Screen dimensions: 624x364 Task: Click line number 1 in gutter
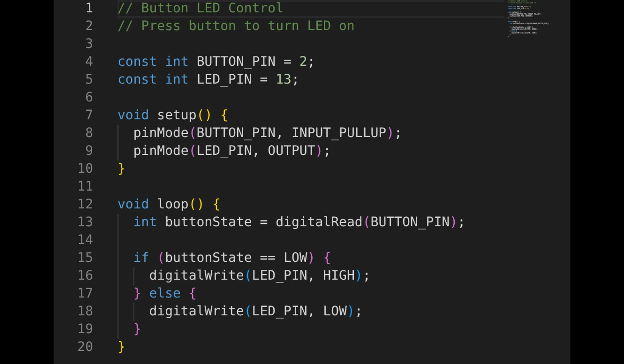pyautogui.click(x=89, y=8)
